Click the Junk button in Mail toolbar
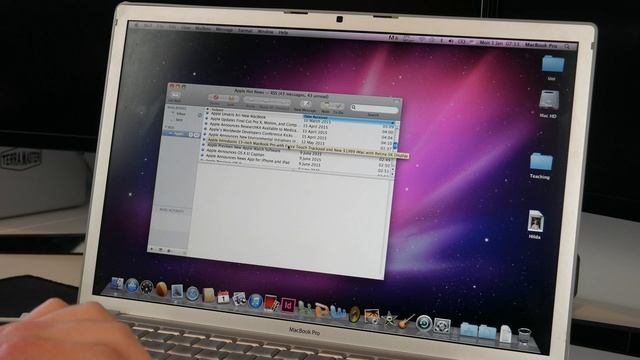Viewport: 640px width, 360px height. 231,99
